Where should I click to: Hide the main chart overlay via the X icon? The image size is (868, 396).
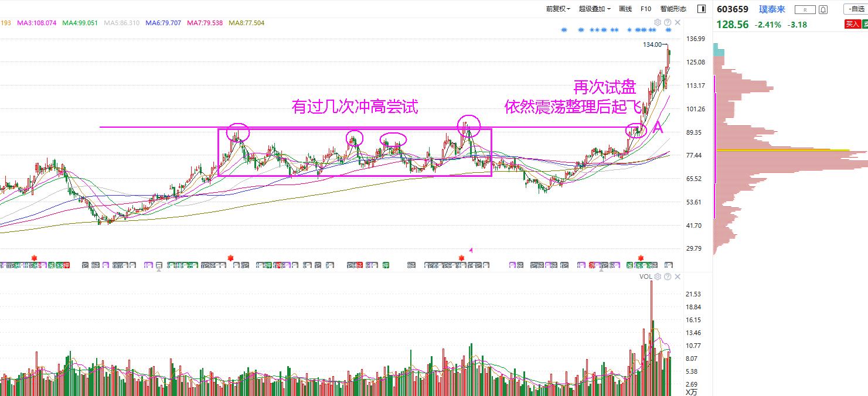coord(677,22)
